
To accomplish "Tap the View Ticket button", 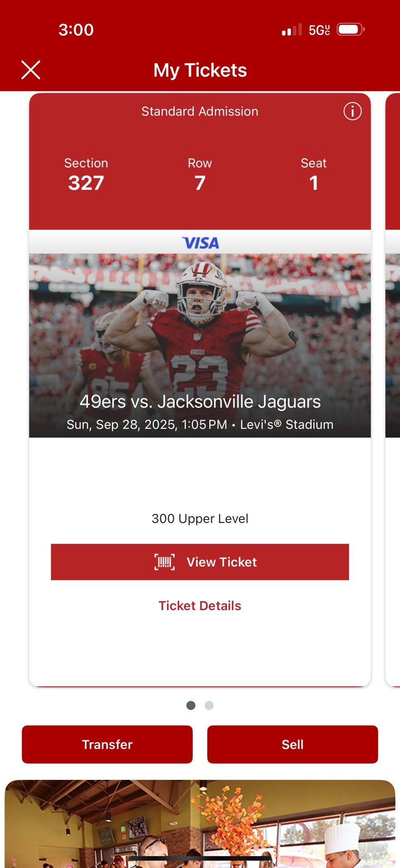I will tap(200, 562).
